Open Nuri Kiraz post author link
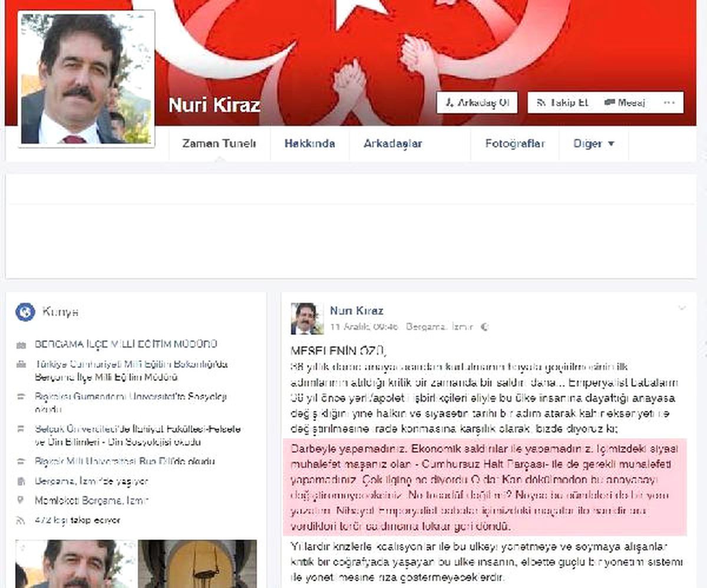The height and width of the screenshot is (588, 707). pos(356,310)
